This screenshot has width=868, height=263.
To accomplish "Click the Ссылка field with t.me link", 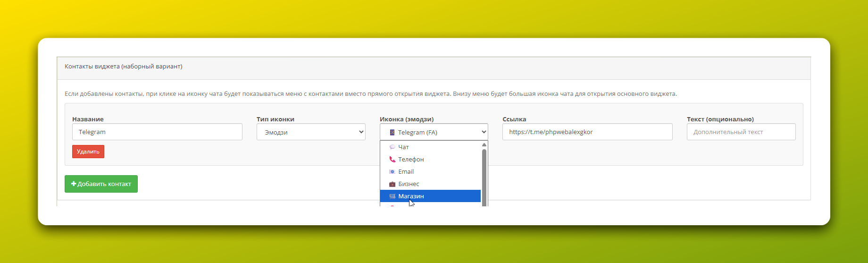I will point(587,132).
